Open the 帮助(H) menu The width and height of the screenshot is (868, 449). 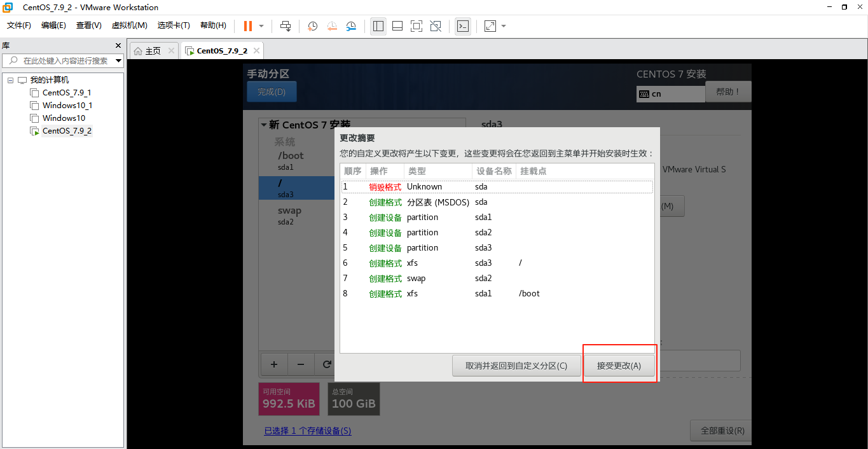[x=213, y=25]
